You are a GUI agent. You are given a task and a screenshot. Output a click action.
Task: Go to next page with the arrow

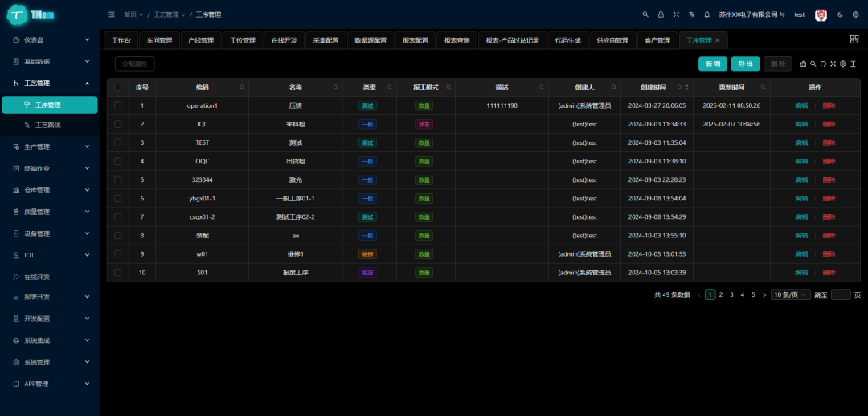pos(764,294)
